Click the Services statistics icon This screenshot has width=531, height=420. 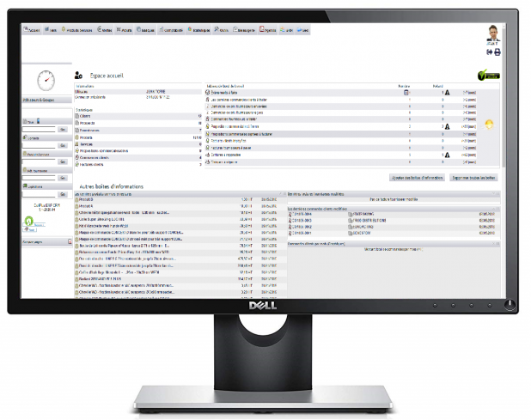click(x=76, y=144)
